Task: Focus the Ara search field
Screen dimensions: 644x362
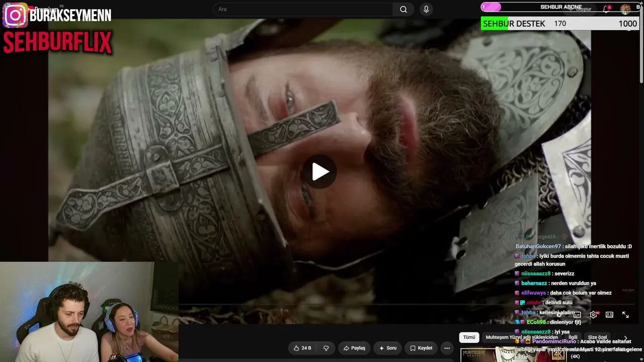Action: click(303, 9)
